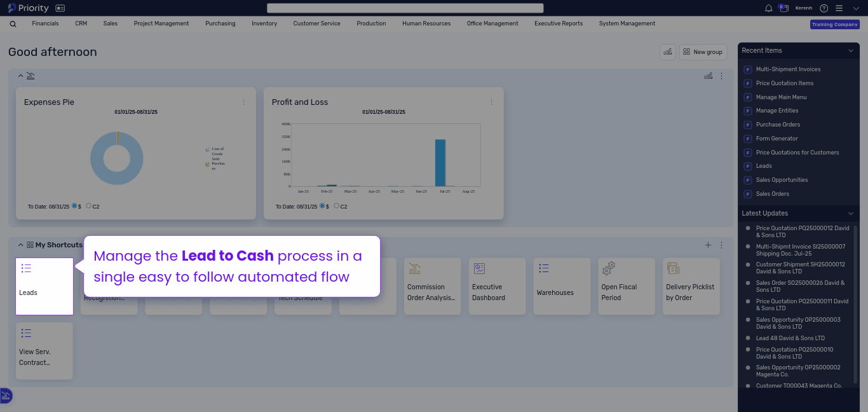Open the Financials menu
This screenshot has height=412, width=868.
45,24
